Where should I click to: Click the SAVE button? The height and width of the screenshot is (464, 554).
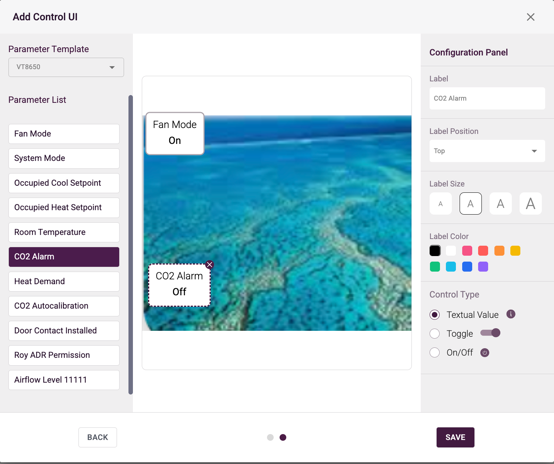tap(455, 437)
